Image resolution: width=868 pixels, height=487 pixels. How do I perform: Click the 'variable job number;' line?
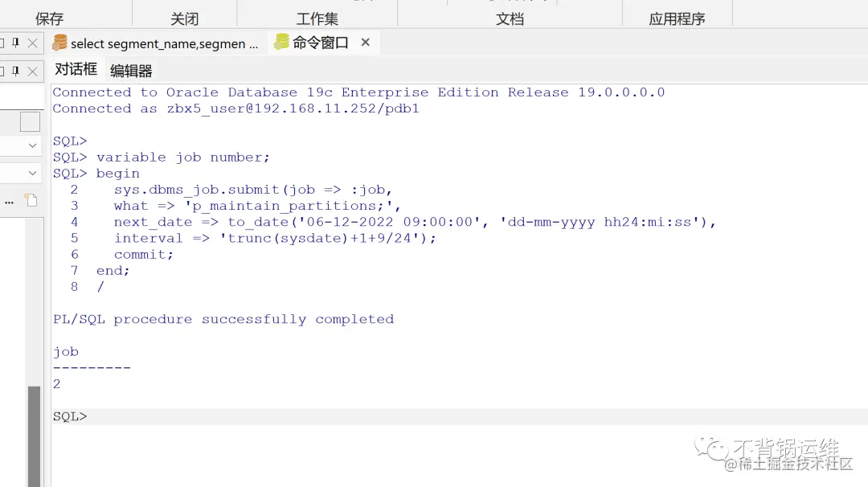tap(182, 158)
